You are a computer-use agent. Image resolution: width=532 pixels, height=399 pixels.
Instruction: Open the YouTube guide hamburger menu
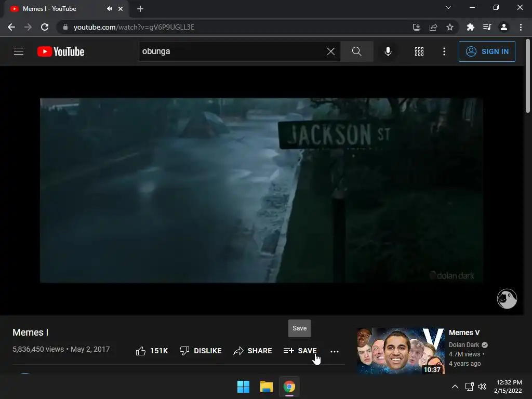(19, 51)
